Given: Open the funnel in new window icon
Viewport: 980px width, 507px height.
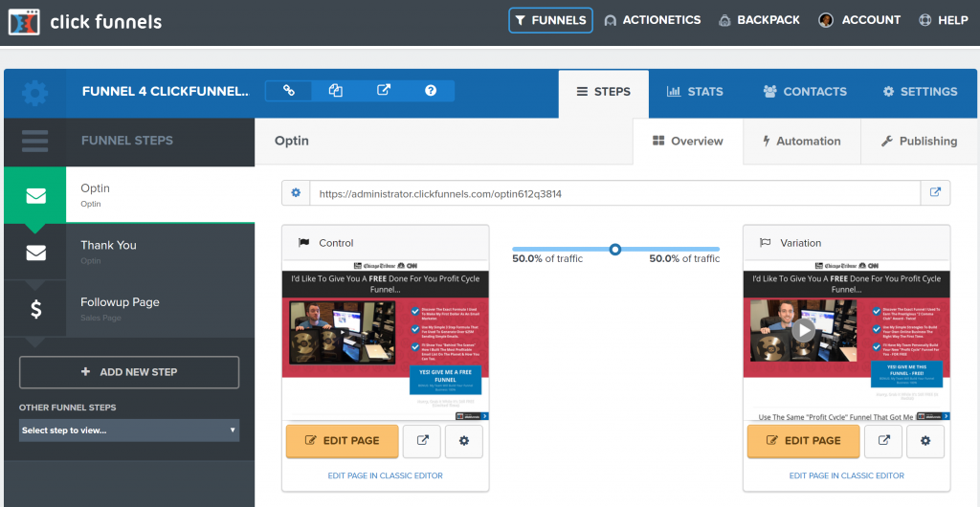Looking at the screenshot, I should point(384,91).
